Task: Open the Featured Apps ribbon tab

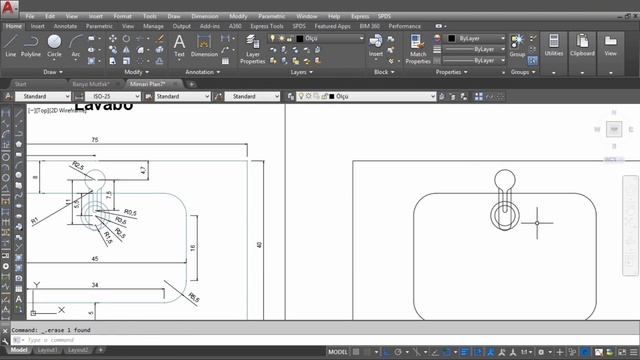Action: tap(332, 26)
